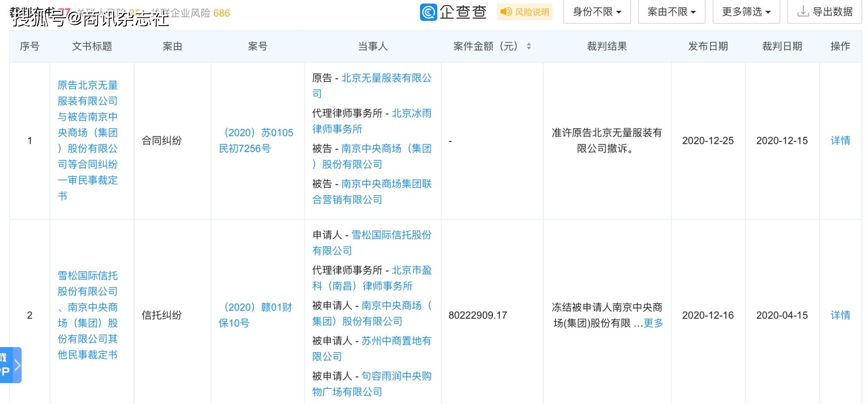The image size is (868, 404).
Task: Open respondent 句容雨润中央购物广场有限公司 link
Action: (x=372, y=384)
